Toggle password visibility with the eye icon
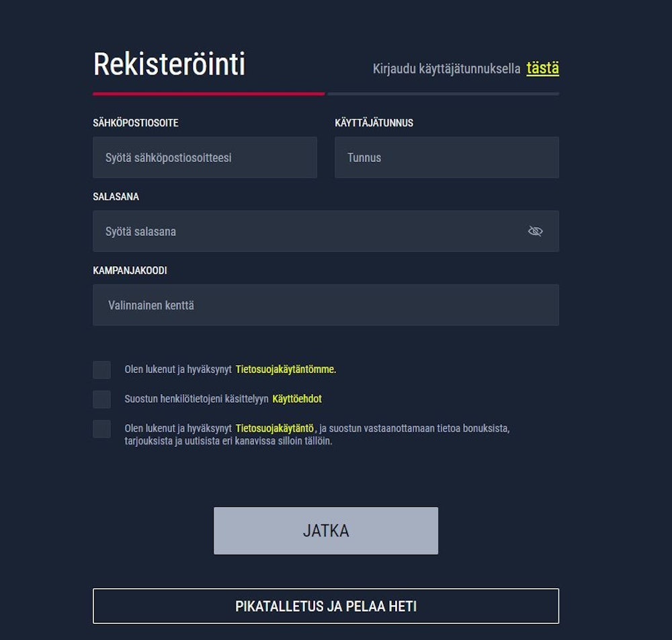Screen dimensions: 672x640 (535, 231)
